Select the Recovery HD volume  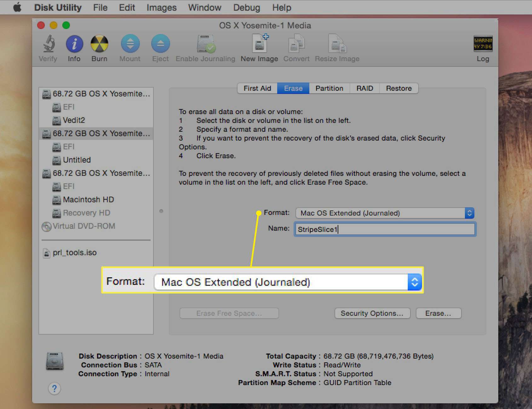(x=86, y=213)
